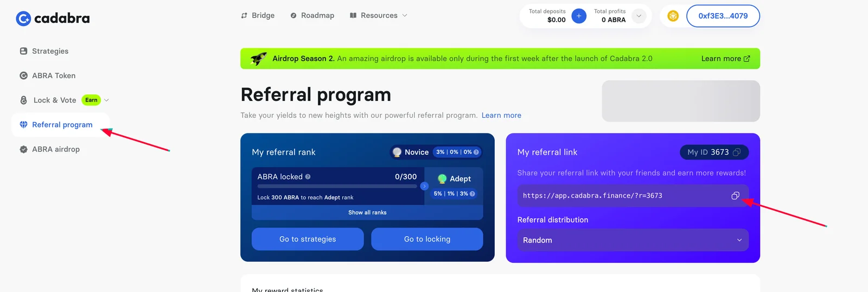Click the 0/300 locked value
Screen dimensions: 868x292
406,176
